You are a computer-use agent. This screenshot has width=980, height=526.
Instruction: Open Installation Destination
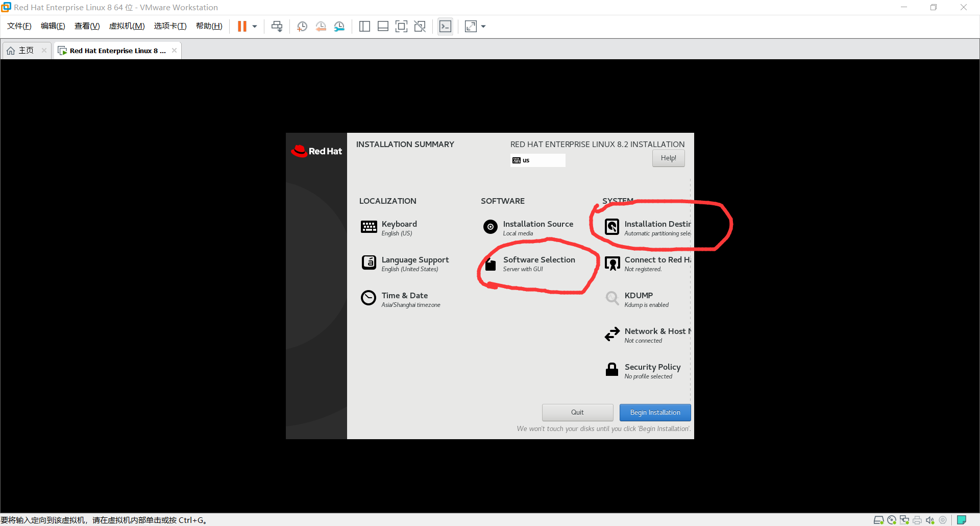pos(648,228)
